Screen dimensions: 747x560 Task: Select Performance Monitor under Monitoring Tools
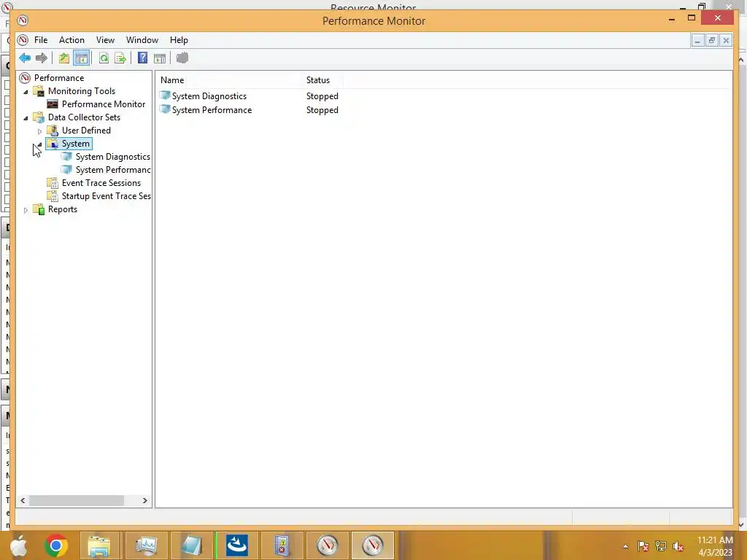pos(104,104)
